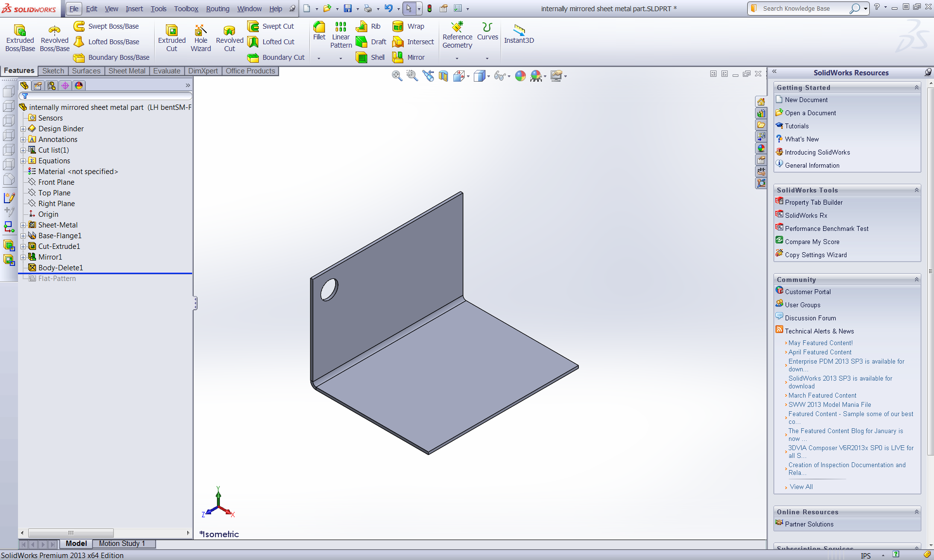Open the Section View tool
The height and width of the screenshot is (560, 934).
tap(443, 76)
